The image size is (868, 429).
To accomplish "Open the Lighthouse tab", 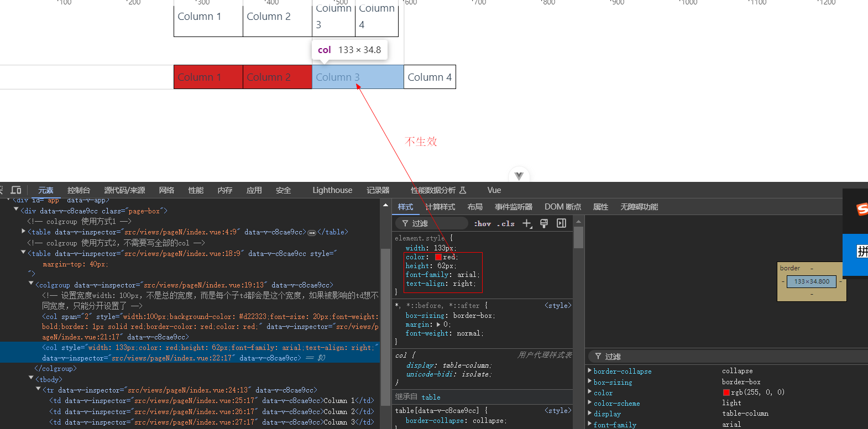I will click(x=332, y=190).
